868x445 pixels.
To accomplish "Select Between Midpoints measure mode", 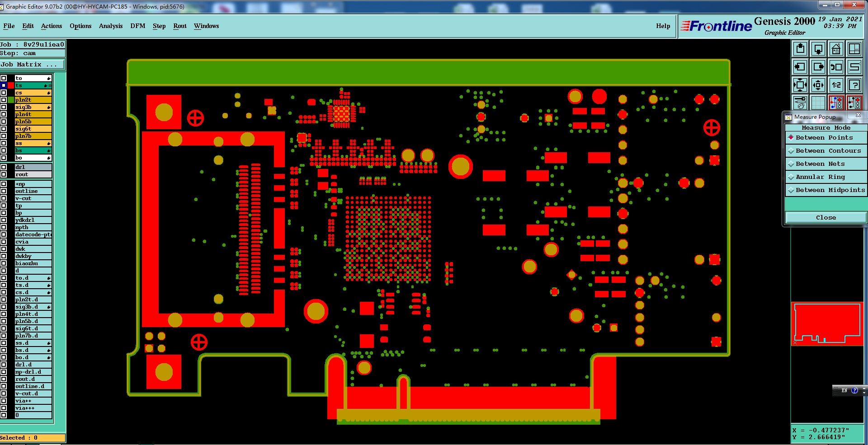I will [826, 190].
